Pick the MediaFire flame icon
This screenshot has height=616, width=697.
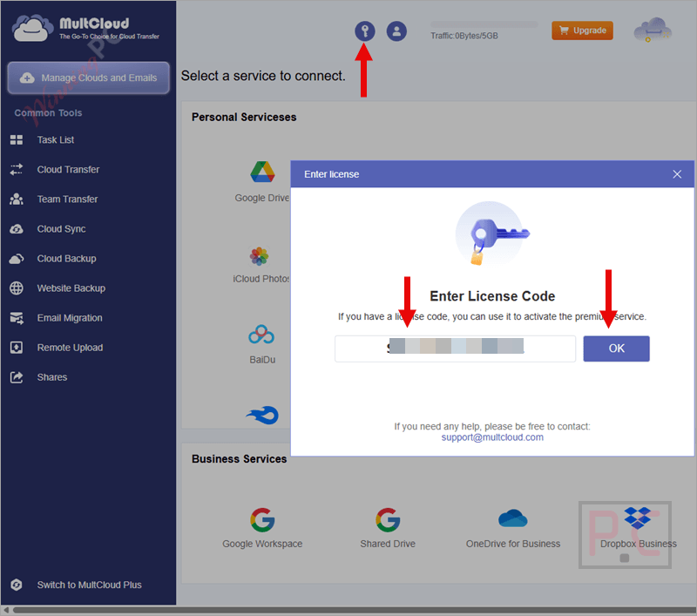point(262,415)
